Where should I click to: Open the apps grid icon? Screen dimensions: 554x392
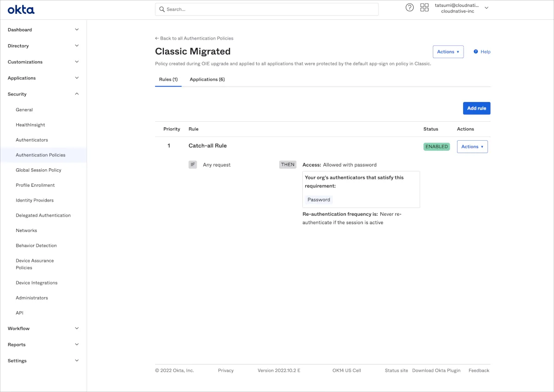click(x=424, y=8)
